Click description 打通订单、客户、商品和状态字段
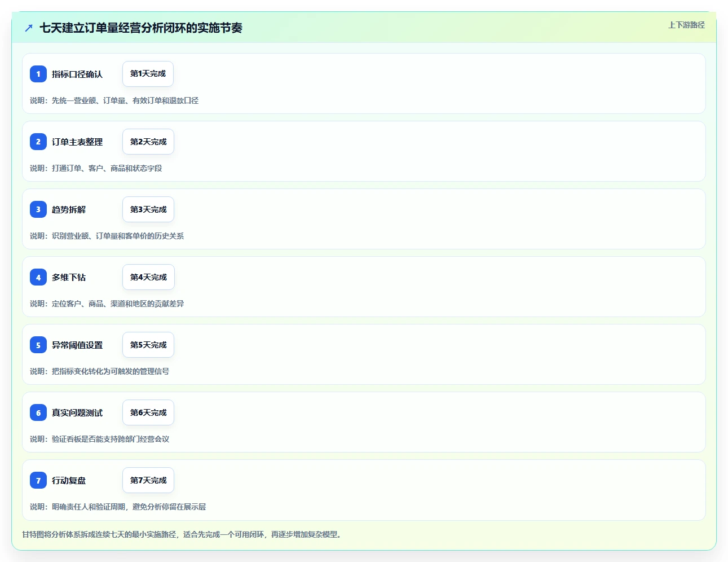Image resolution: width=728 pixels, height=562 pixels. [x=107, y=168]
